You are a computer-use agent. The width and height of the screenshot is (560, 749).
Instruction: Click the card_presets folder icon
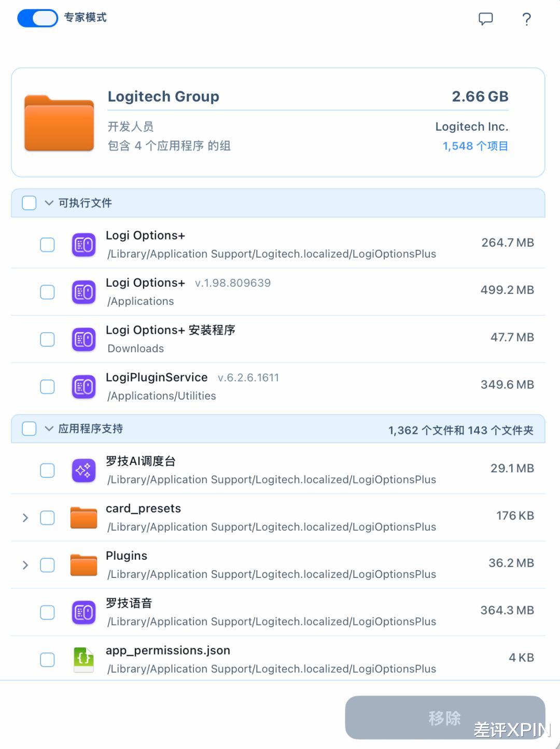[83, 517]
